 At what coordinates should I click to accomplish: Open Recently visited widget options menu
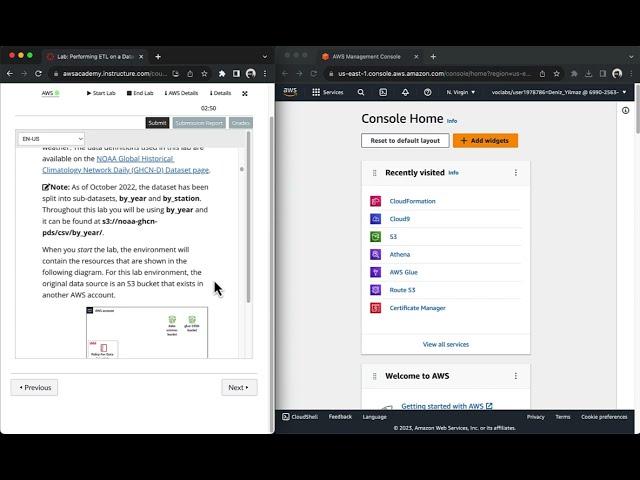[516, 173]
